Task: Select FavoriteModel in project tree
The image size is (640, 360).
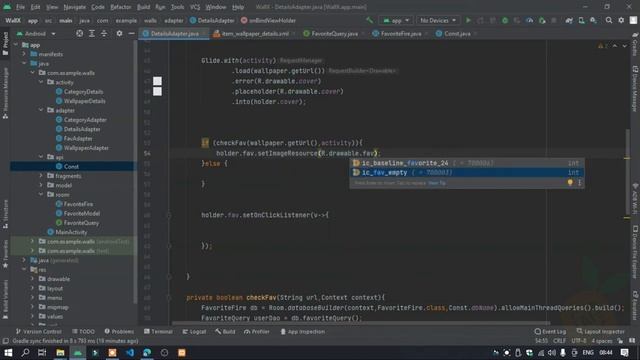Action: [81, 213]
